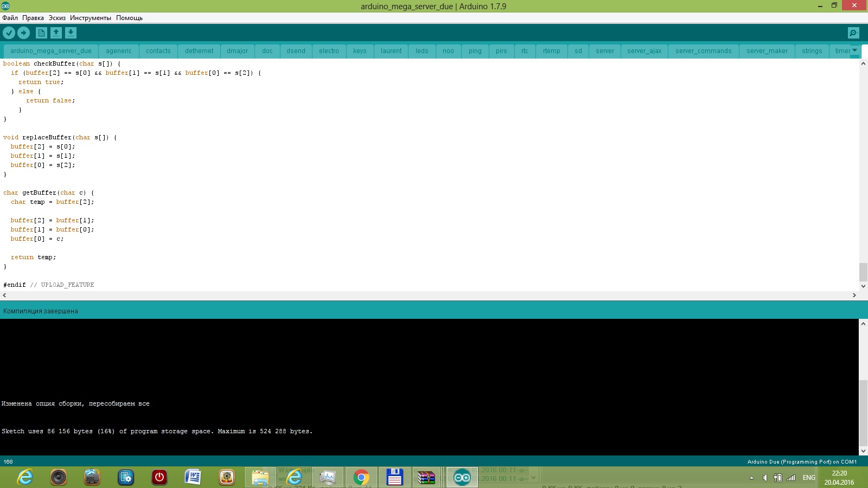Switch to the dsend tab

pyautogui.click(x=296, y=51)
